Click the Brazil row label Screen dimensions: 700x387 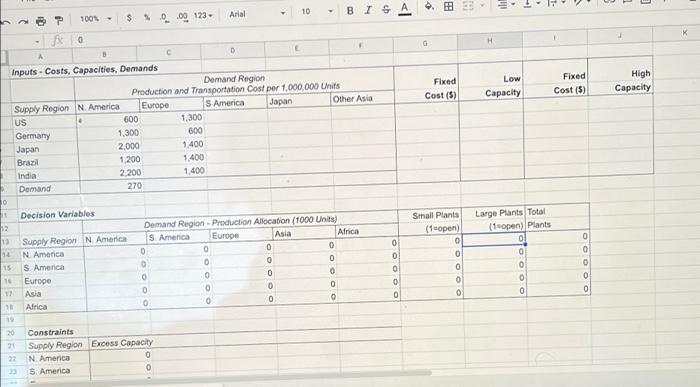coord(28,162)
